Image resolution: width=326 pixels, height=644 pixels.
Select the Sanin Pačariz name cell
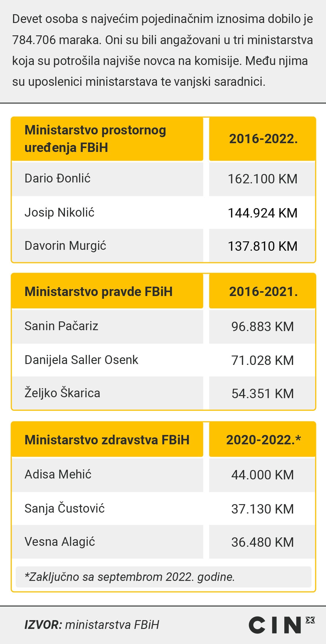click(x=61, y=326)
